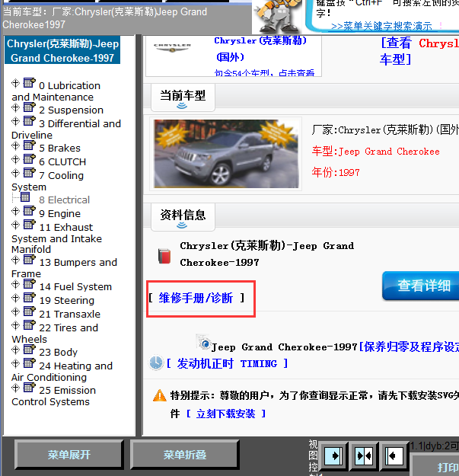Click the Chrysler(克莱斯勒)(国外) brand link

(260, 49)
